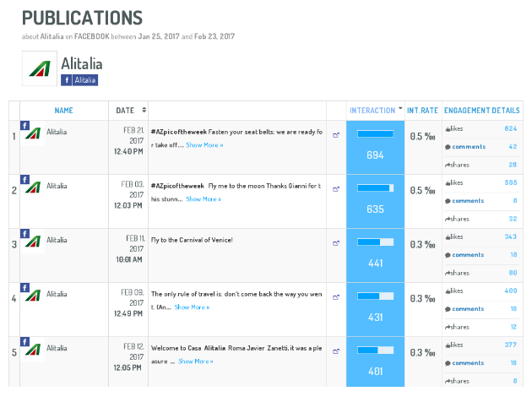This screenshot has width=532, height=402.
Task: Sort by DATE using the sort arrows
Action: tap(144, 110)
